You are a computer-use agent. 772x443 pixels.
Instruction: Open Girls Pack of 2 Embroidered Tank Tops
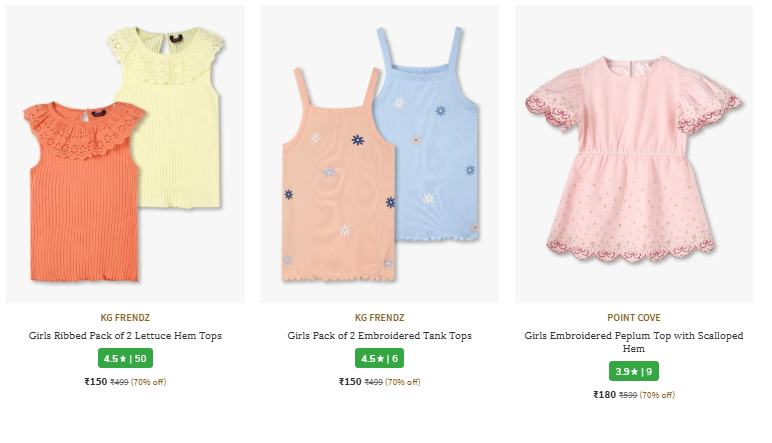379,336
